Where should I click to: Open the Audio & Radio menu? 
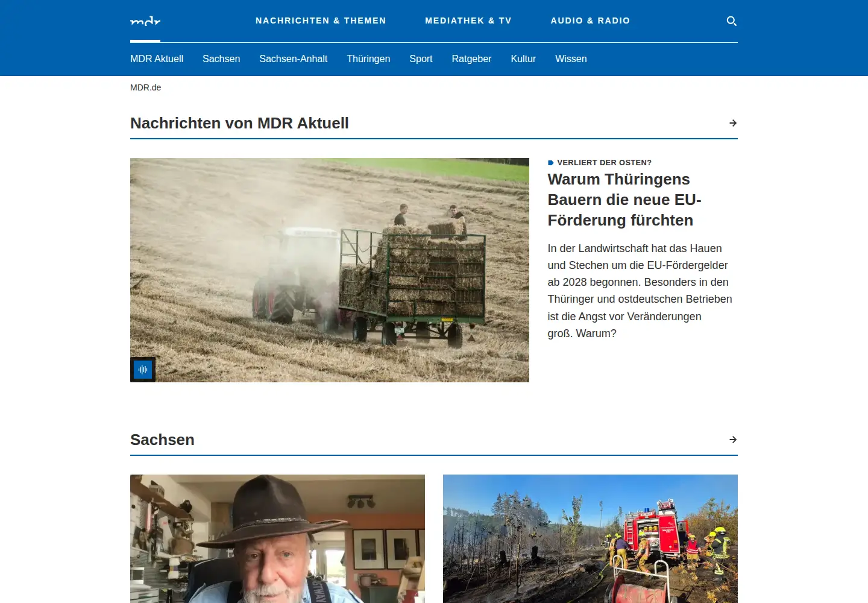coord(590,21)
